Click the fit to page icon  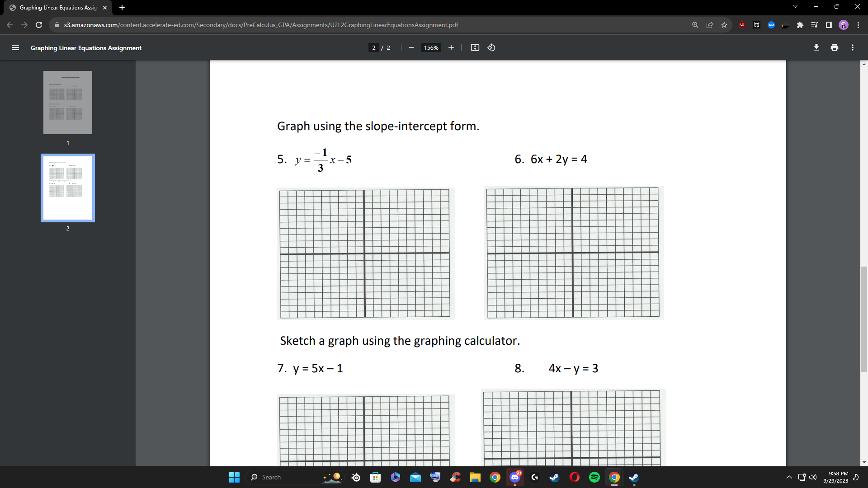click(475, 47)
